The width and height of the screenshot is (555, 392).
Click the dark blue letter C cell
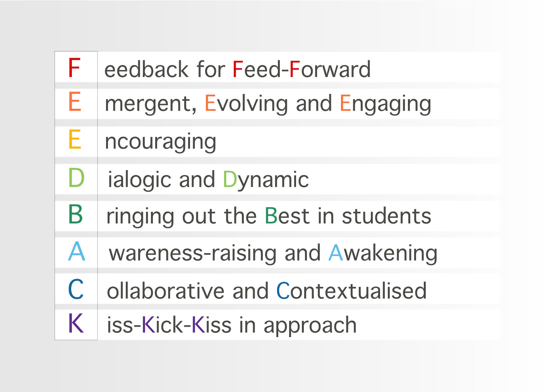coord(76,289)
